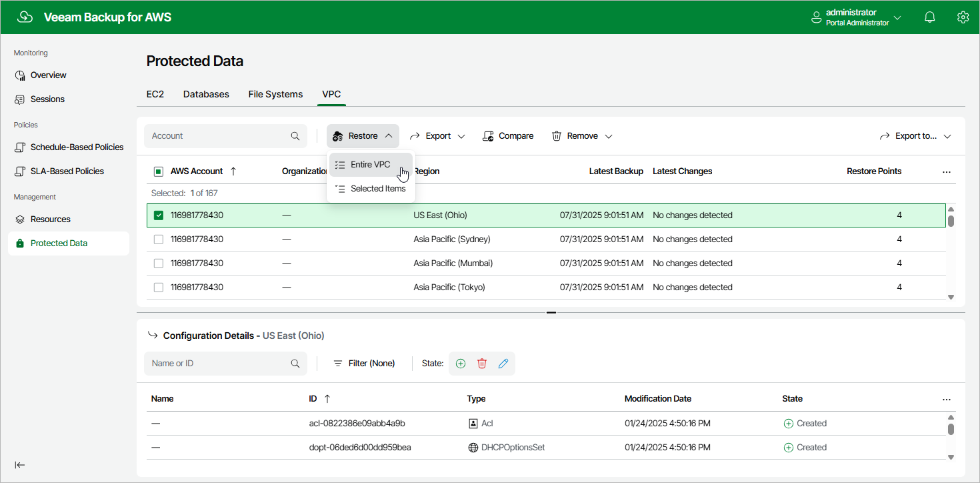The image size is (980, 483).
Task: Click the Configuration Details arrow icon
Action: 153,336
